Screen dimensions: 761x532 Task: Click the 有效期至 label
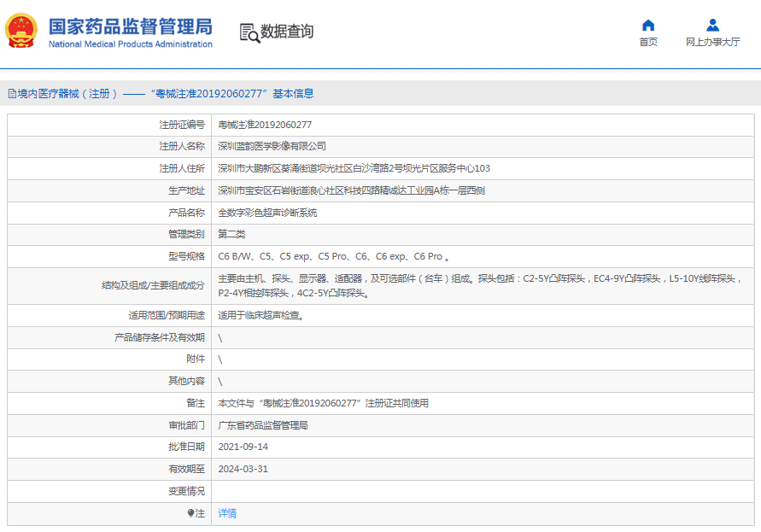[186, 469]
